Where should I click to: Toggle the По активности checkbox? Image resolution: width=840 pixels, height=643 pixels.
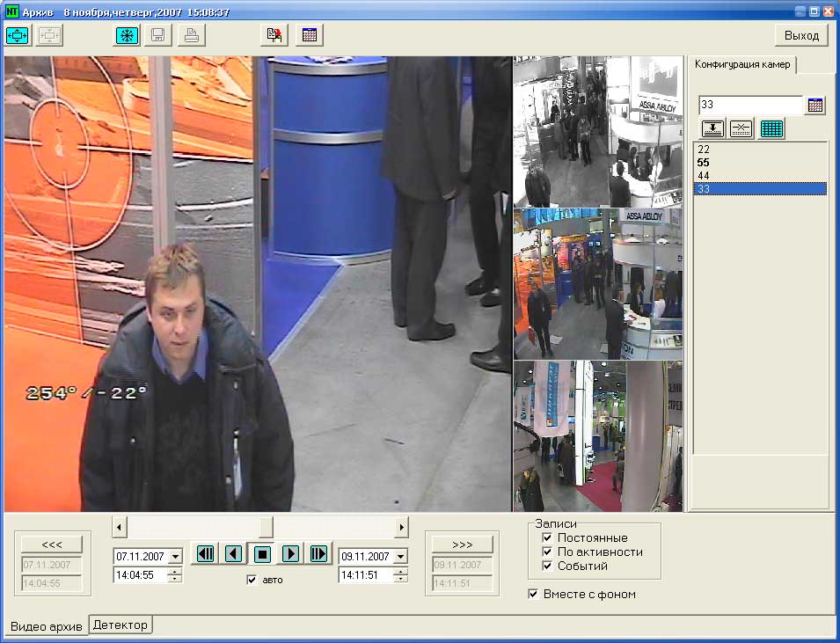pos(547,552)
